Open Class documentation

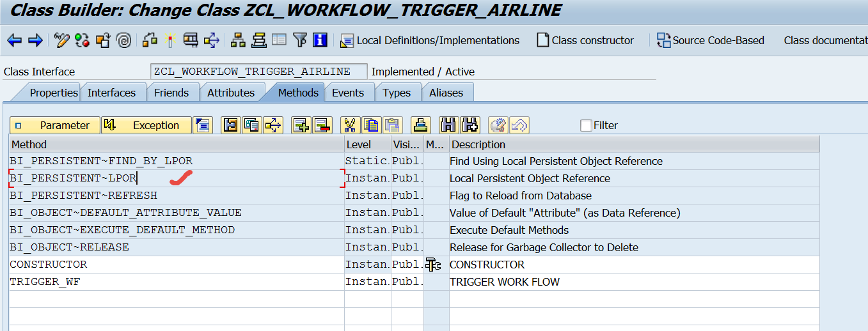[x=825, y=40]
